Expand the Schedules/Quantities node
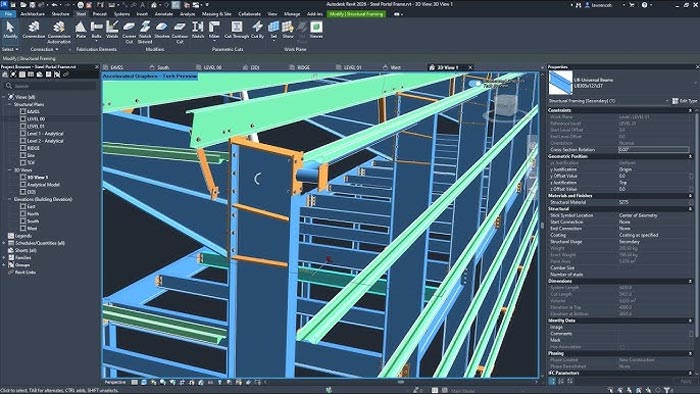 [4, 243]
